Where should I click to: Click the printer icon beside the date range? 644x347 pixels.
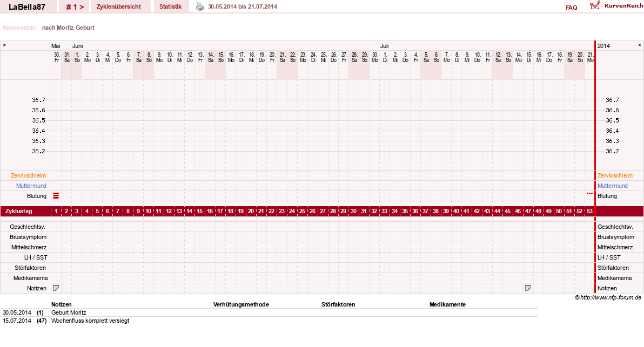pyautogui.click(x=199, y=6)
